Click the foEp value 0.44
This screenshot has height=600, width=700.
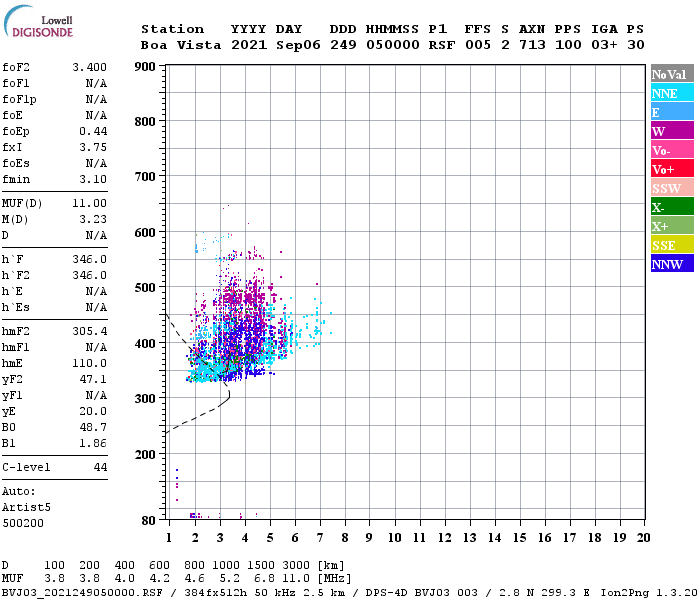click(93, 131)
